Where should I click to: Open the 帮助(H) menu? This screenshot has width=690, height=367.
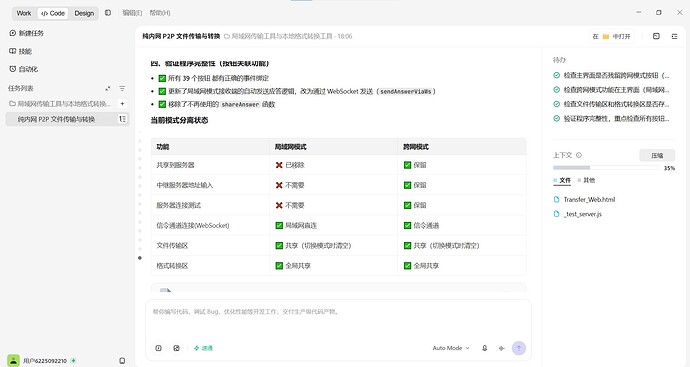tap(160, 13)
